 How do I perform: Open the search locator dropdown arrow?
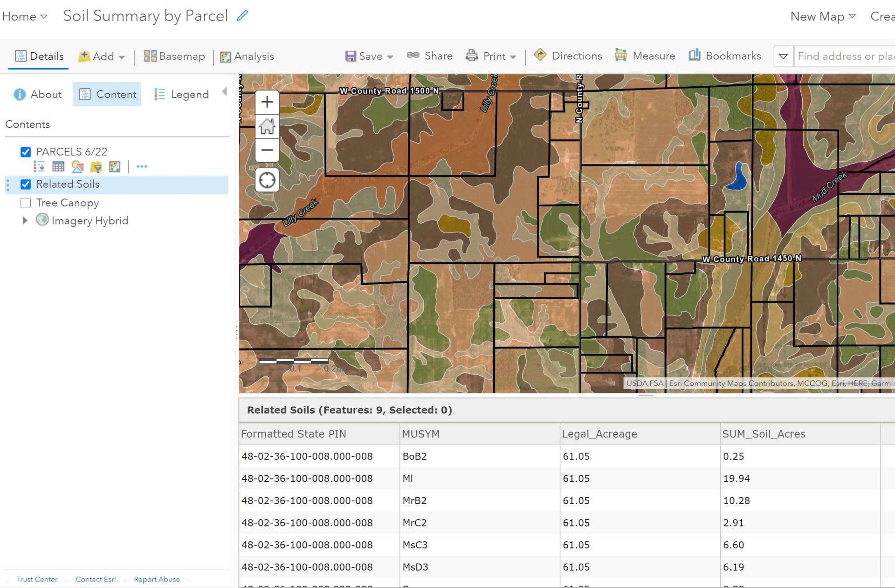[783, 56]
